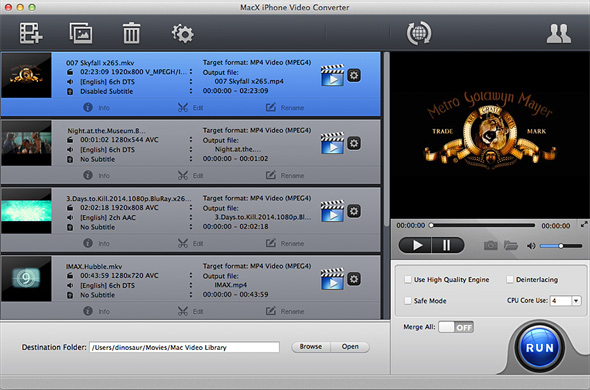Image resolution: width=590 pixels, height=390 pixels.
Task: Open audio selector for 3.Days.to.Kill 2ch AAC
Action: [x=191, y=217]
